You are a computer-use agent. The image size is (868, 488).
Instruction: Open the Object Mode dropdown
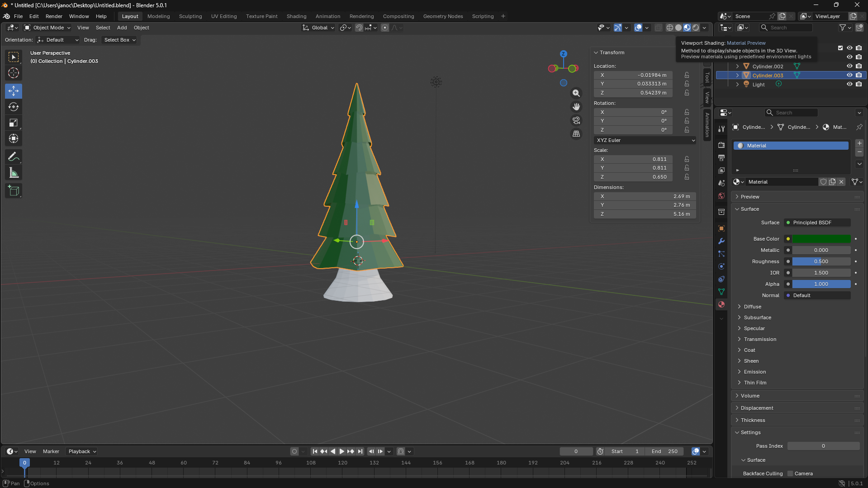coord(47,28)
